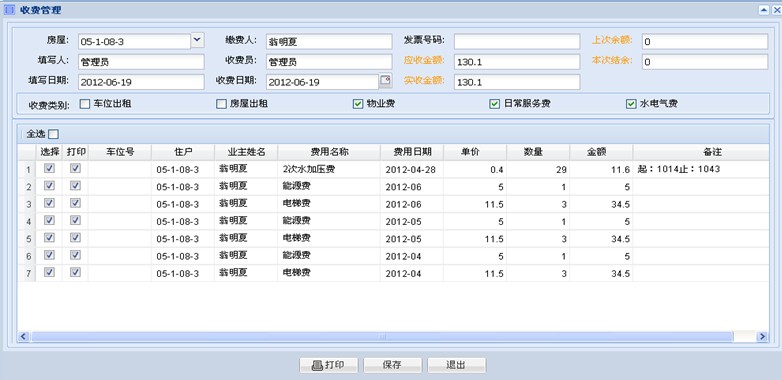Click the 收费日期 date field

pyautogui.click(x=322, y=82)
